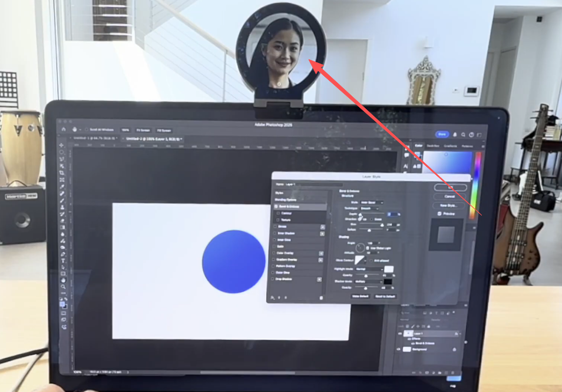Add another Stroke effect with plus icon
This screenshot has width=562, height=392.
323,227
